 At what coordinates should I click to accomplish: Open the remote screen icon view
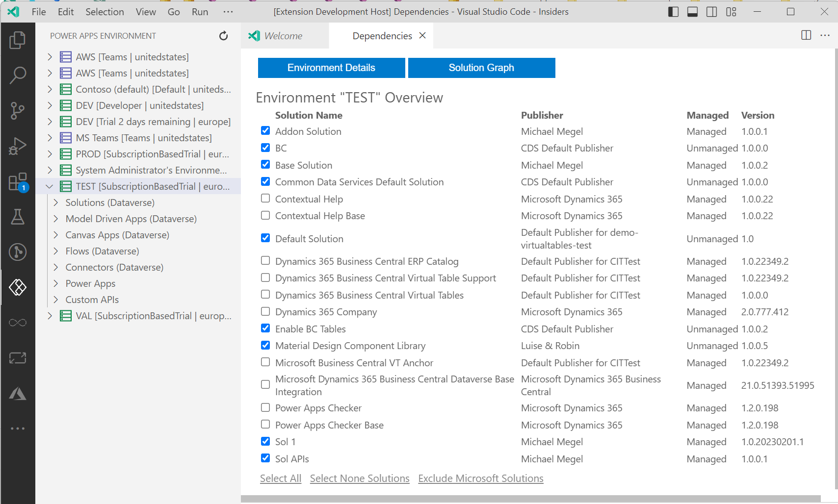(x=18, y=358)
